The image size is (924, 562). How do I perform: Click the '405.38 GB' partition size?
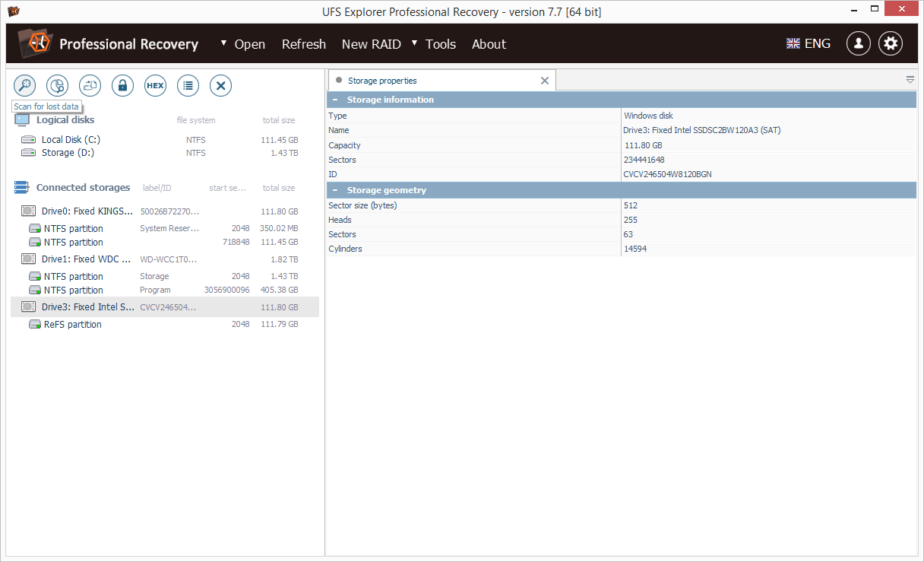(279, 291)
